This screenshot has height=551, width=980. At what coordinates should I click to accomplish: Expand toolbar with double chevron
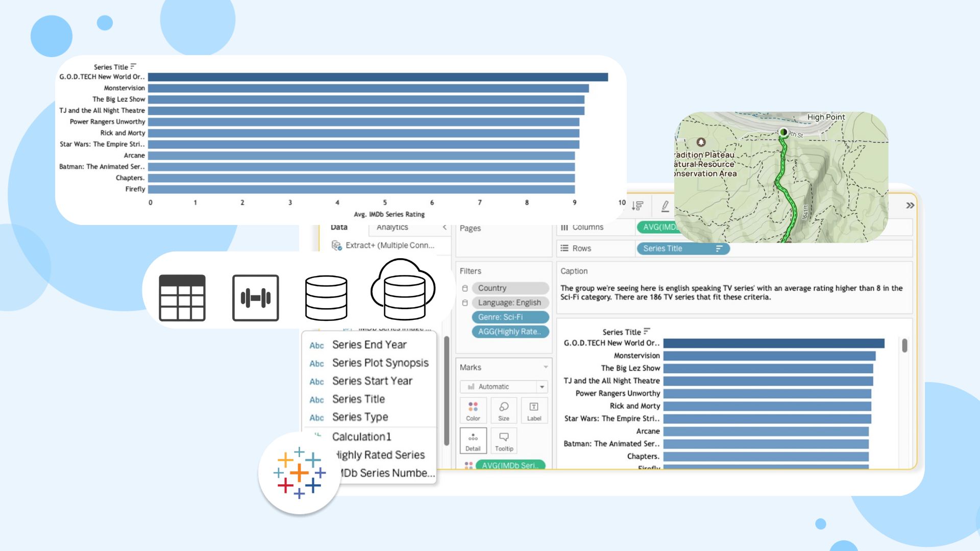pos(910,206)
